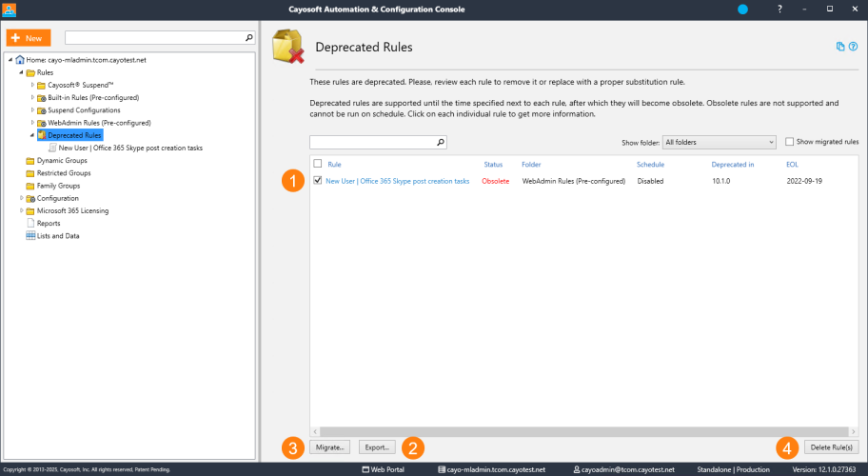Click the Export... button
Image resolution: width=868 pixels, height=476 pixels.
(x=377, y=447)
